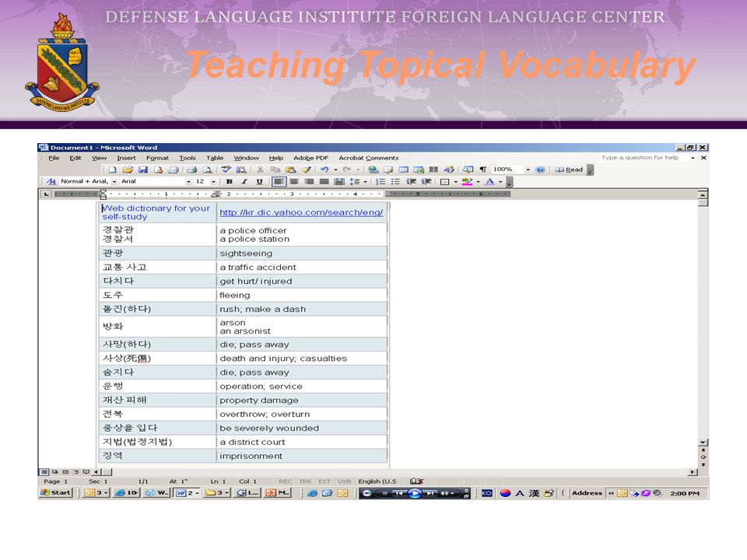747x560 pixels.
Task: Toggle Distributed paragraph alignment
Action: (339, 181)
